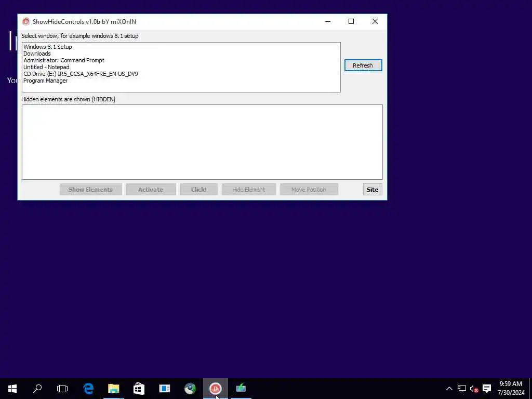The image size is (532, 399).
Task: Open the Windows Start menu
Action: tap(12, 389)
